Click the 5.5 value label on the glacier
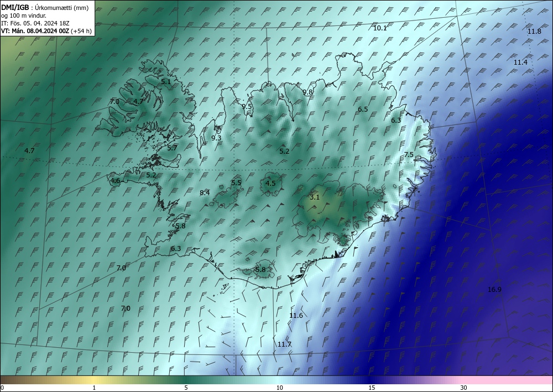Viewport: 553px width, 392px height. 236,182
